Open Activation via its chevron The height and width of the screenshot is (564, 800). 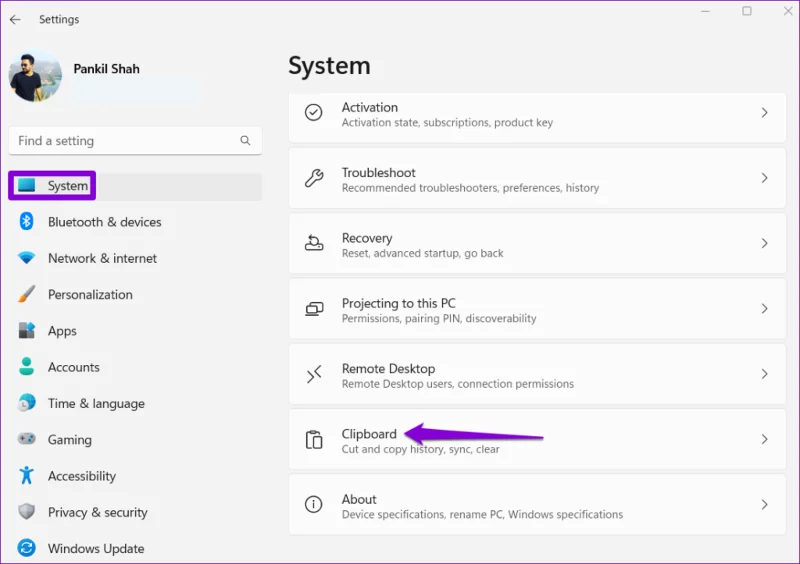click(x=764, y=113)
